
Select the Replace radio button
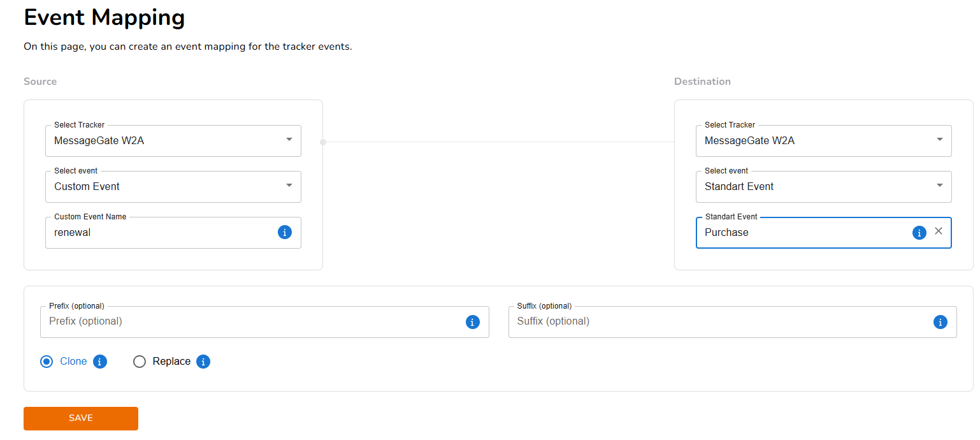140,362
